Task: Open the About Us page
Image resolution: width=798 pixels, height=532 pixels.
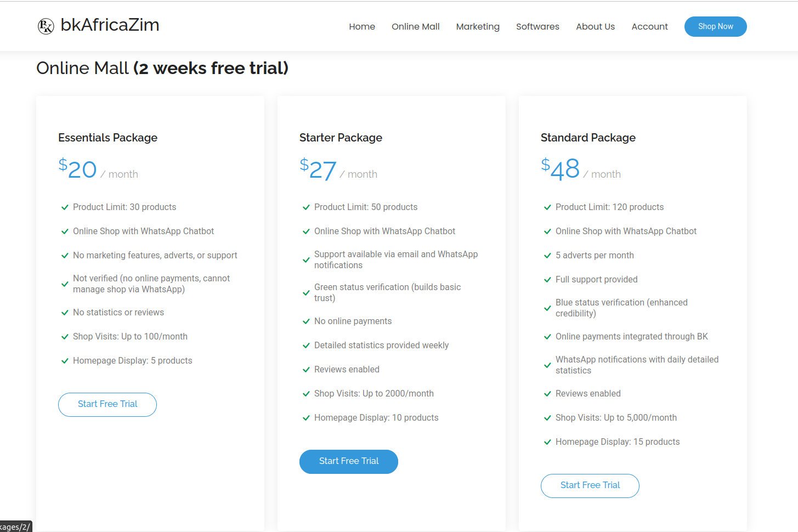Action: (x=595, y=26)
